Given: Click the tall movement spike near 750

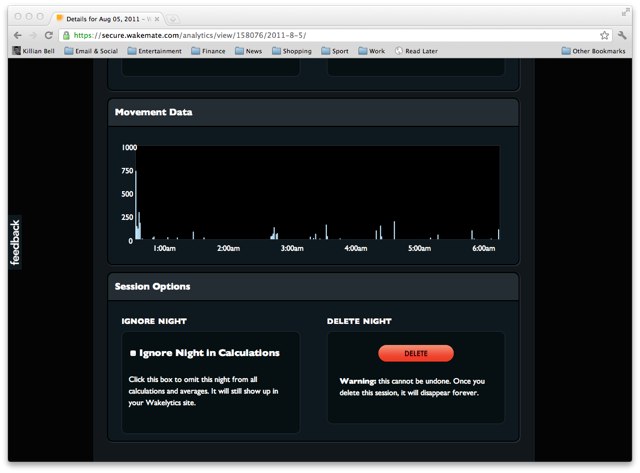Looking at the screenshot, I should tap(136, 205).
